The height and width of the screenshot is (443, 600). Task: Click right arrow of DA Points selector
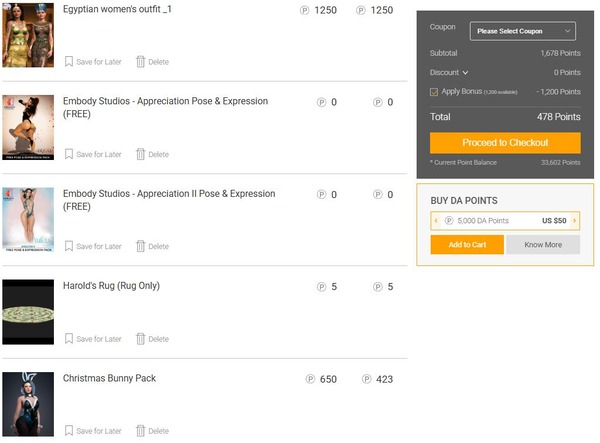point(575,220)
